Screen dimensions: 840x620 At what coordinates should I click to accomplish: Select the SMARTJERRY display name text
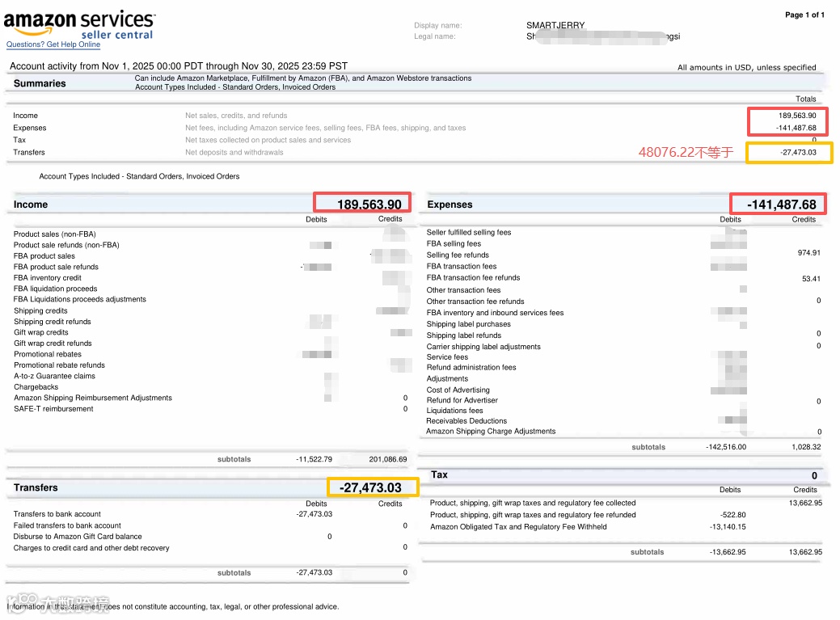click(555, 25)
